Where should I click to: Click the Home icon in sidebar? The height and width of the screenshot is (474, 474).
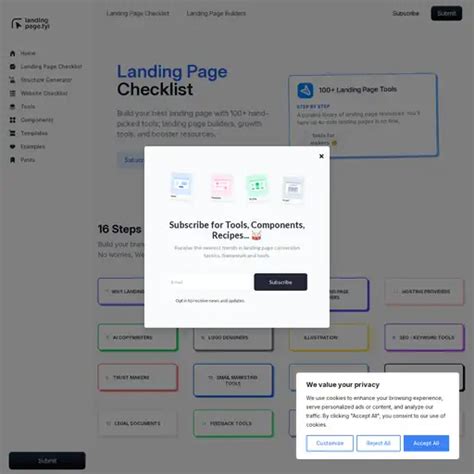pos(13,53)
